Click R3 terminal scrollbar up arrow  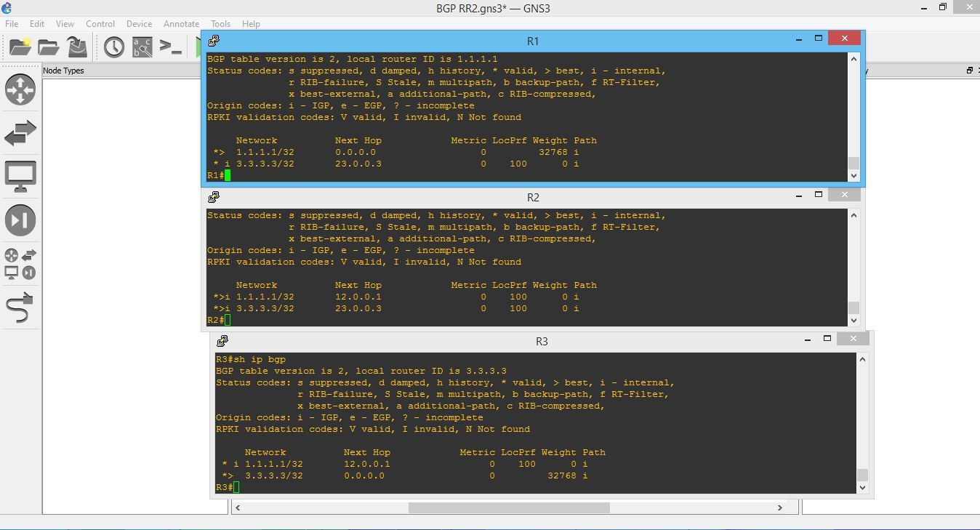pos(863,359)
